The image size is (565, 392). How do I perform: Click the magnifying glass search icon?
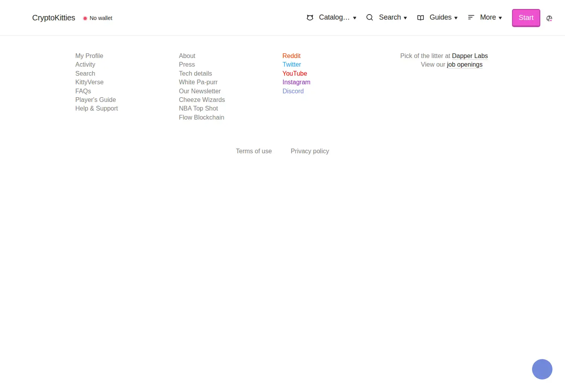370,18
